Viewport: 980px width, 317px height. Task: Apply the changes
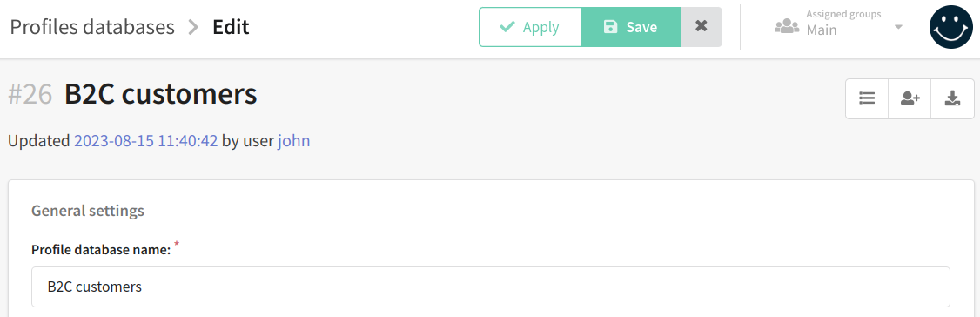[530, 27]
